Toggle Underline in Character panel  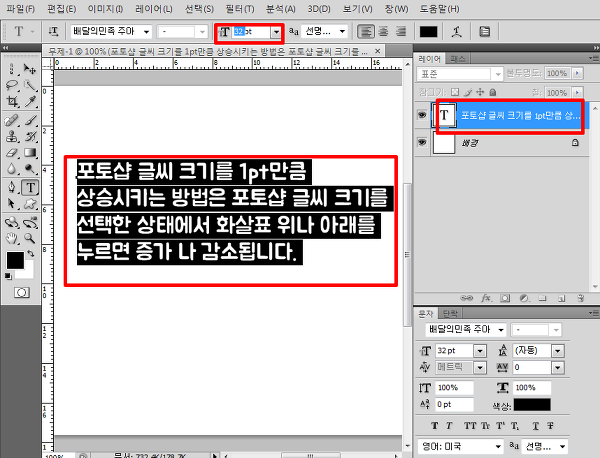pos(535,426)
